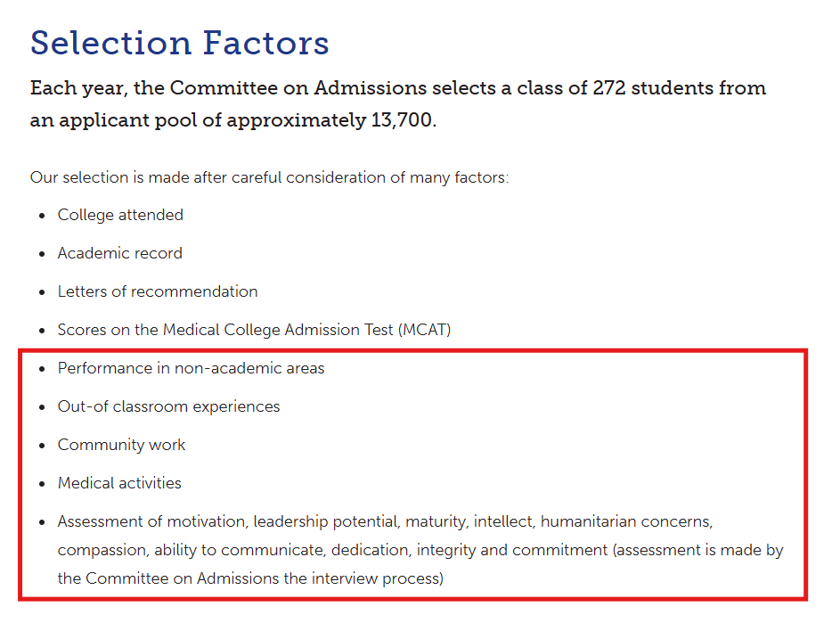Click the word 'MCAT' in parentheses
Image resolution: width=840 pixels, height=623 pixels.
(424, 330)
